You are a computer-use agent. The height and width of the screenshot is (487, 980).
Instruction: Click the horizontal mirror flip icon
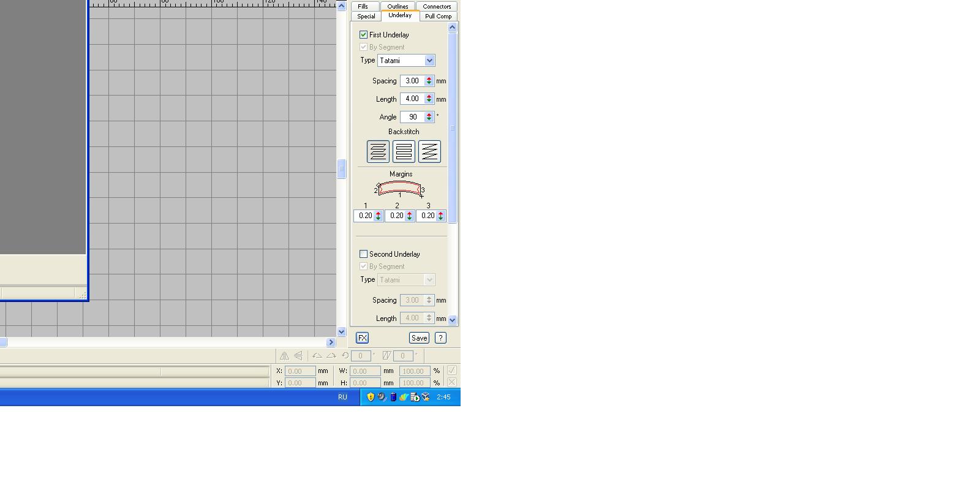(284, 355)
